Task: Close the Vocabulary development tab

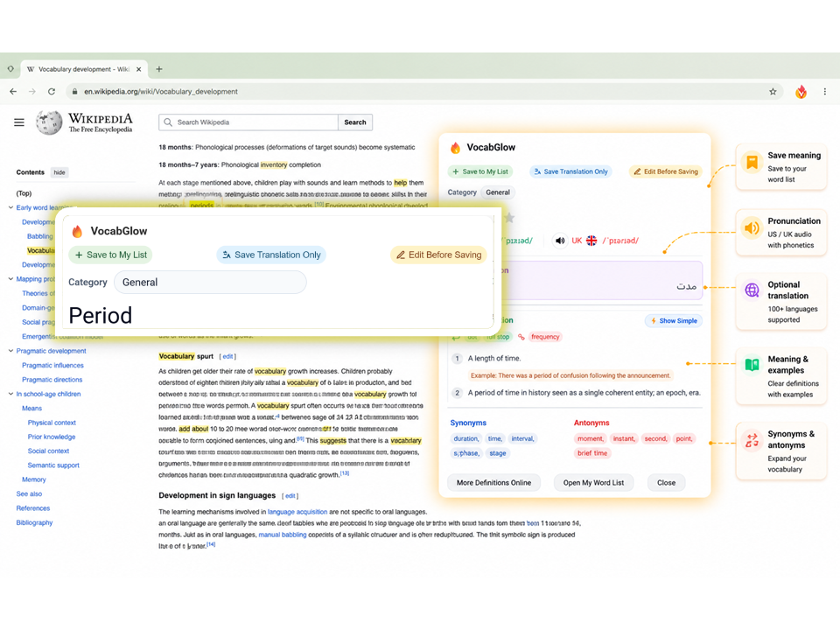Action: coord(139,69)
